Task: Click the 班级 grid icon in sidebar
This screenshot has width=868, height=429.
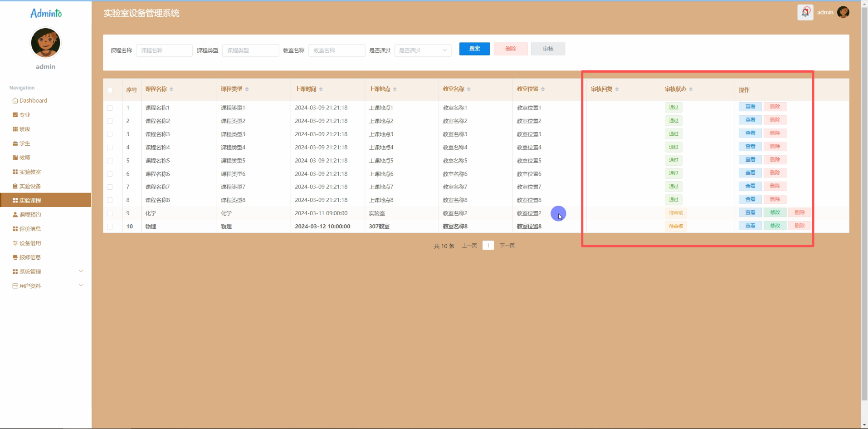Action: [15, 129]
